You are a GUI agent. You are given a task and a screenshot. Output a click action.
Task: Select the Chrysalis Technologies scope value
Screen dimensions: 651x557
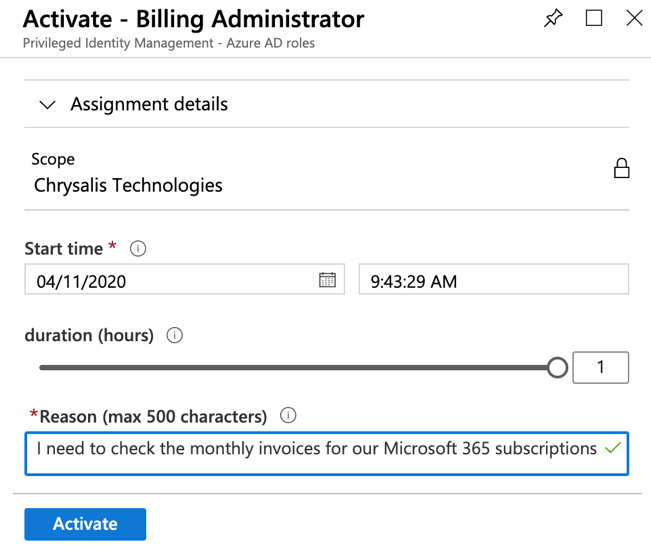[128, 185]
